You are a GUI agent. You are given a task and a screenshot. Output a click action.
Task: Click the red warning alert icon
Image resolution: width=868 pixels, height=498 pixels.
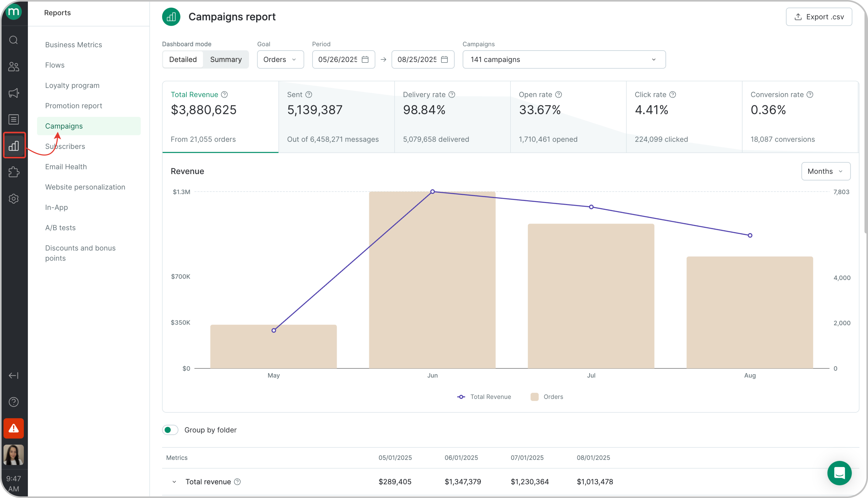(x=14, y=428)
